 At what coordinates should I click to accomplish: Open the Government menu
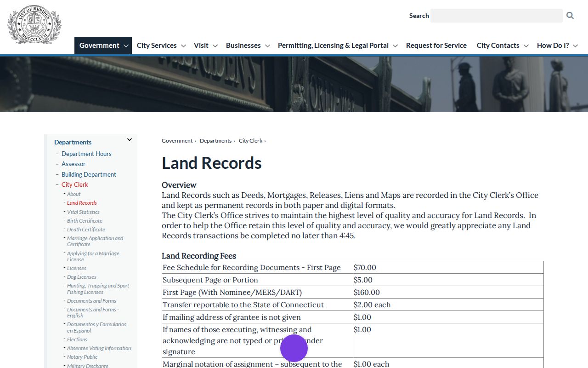(103, 46)
